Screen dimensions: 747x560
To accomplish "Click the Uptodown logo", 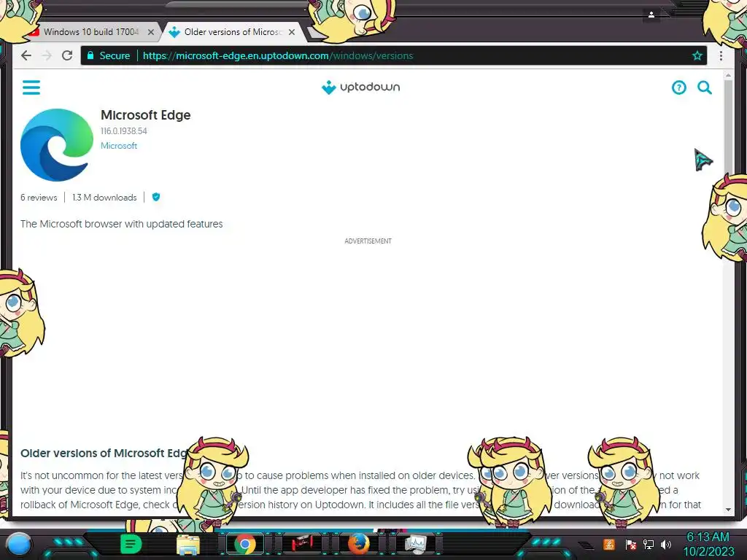I will tap(360, 87).
